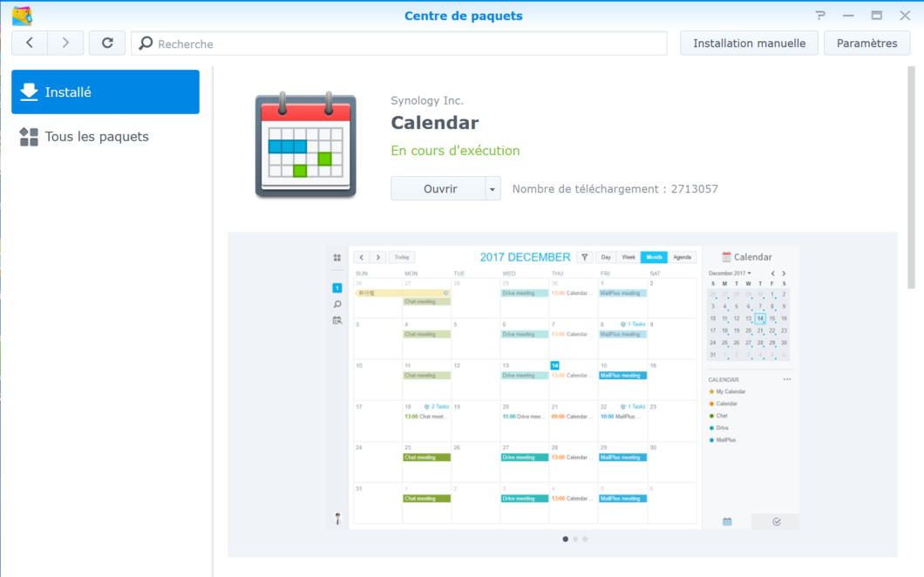Click the vertical scrollbar
Viewport: 924px width, 577px height.
[x=911, y=177]
